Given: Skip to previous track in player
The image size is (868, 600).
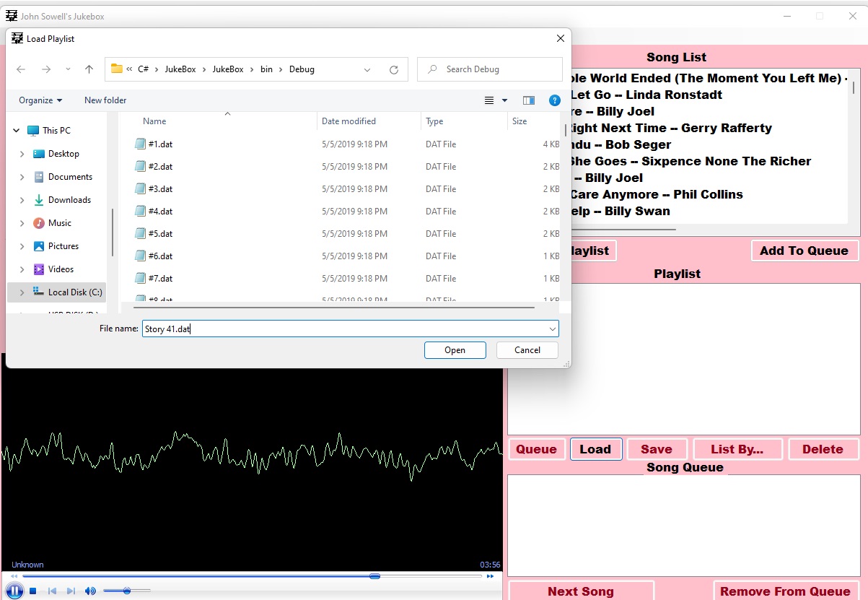Looking at the screenshot, I should tap(53, 591).
